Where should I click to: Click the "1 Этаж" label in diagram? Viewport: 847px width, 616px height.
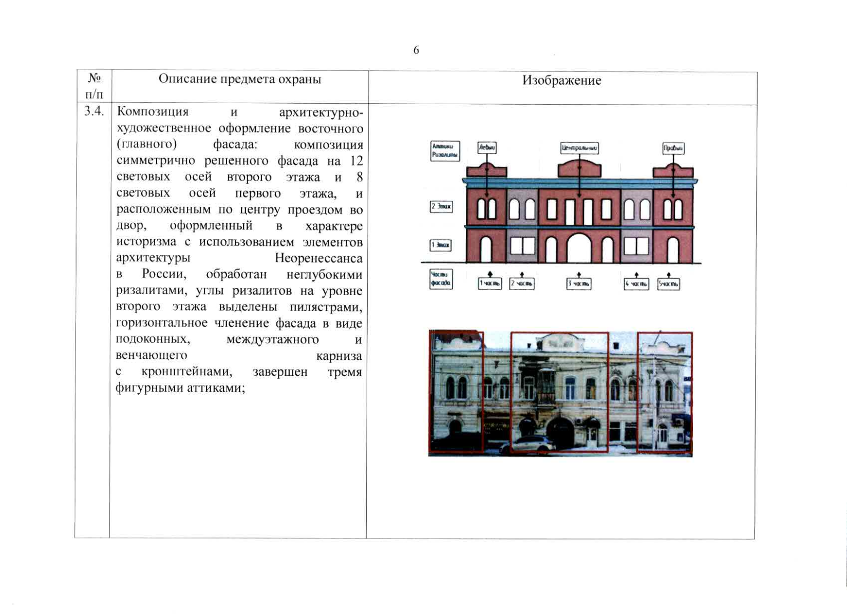click(441, 245)
